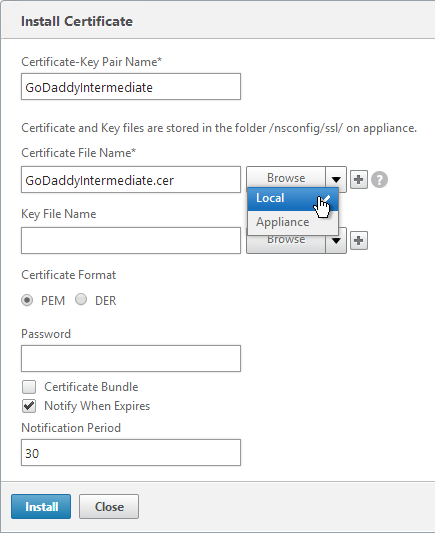This screenshot has height=533, width=435.
Task: Focus the Certificate-Key Pair Name field
Action: click(x=131, y=87)
